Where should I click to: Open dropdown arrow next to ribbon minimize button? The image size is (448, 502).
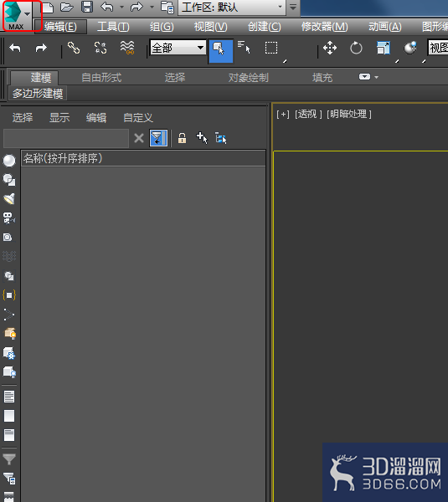(x=376, y=77)
